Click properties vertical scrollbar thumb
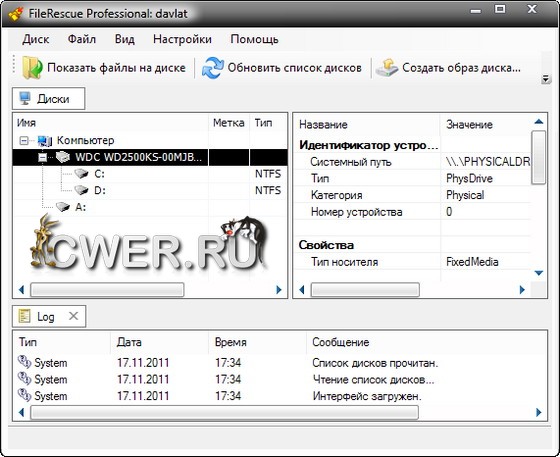This screenshot has height=457, width=560. click(x=539, y=157)
